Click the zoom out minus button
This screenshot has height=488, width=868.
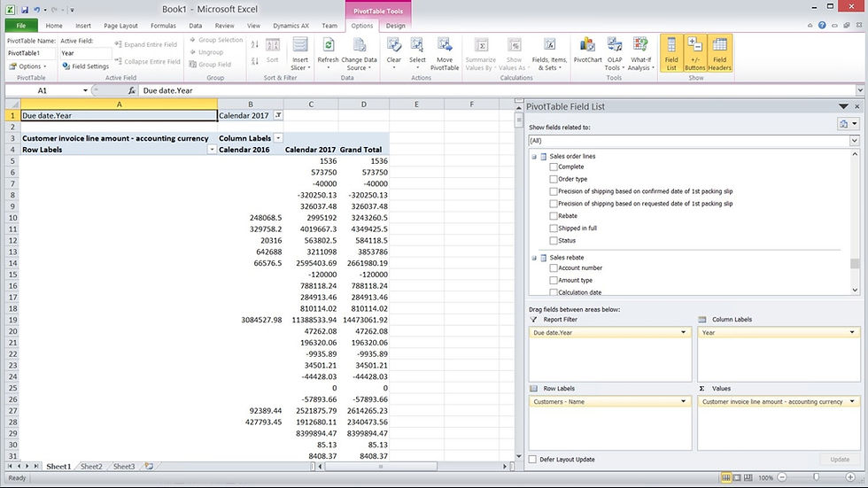click(x=781, y=477)
